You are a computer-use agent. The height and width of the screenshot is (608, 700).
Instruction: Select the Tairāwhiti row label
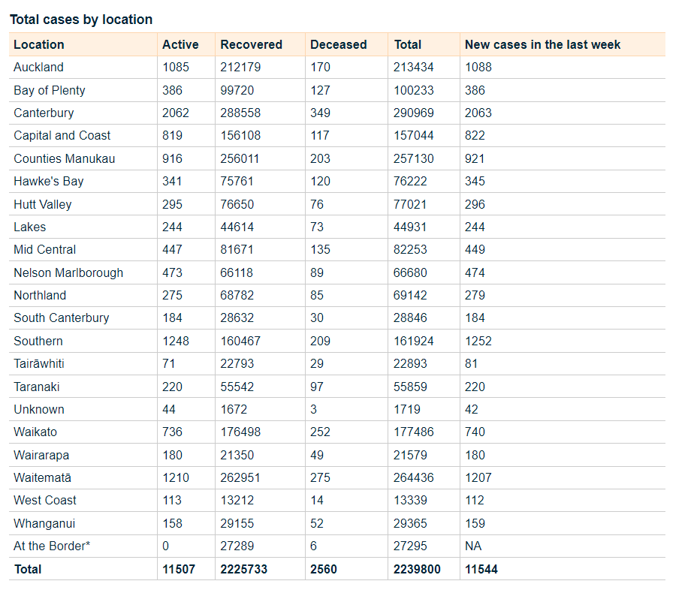pyautogui.click(x=39, y=363)
